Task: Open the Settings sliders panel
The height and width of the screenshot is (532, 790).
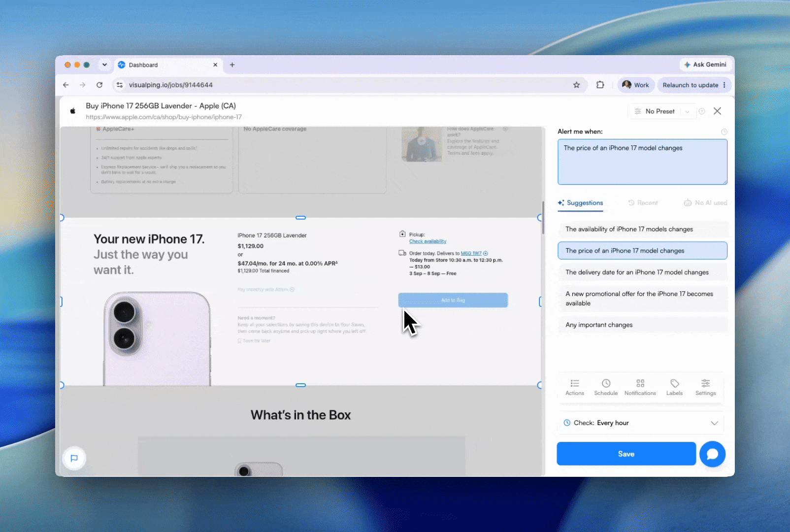Action: [706, 387]
